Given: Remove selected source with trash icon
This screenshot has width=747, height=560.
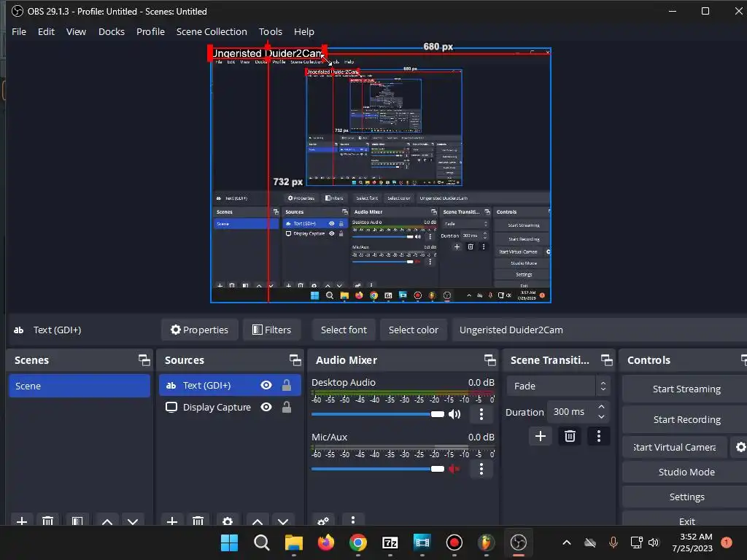Looking at the screenshot, I should click(x=198, y=521).
